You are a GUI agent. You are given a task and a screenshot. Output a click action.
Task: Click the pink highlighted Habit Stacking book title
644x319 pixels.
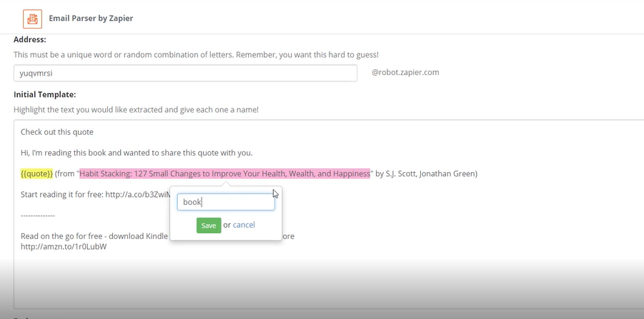[x=224, y=173]
